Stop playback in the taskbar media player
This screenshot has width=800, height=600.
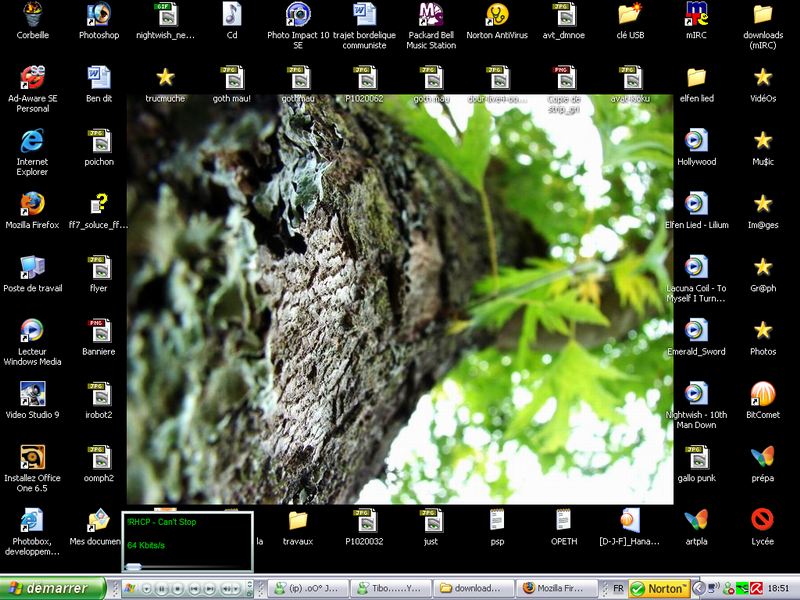[178, 589]
